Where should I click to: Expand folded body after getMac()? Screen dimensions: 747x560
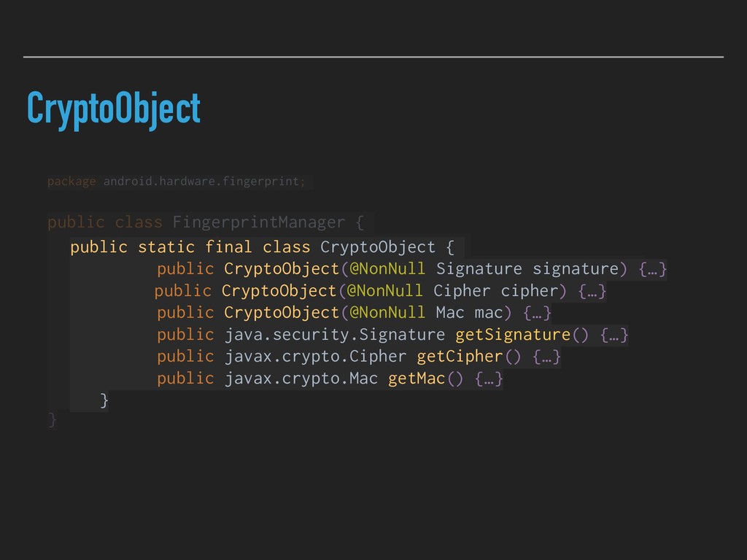[489, 378]
